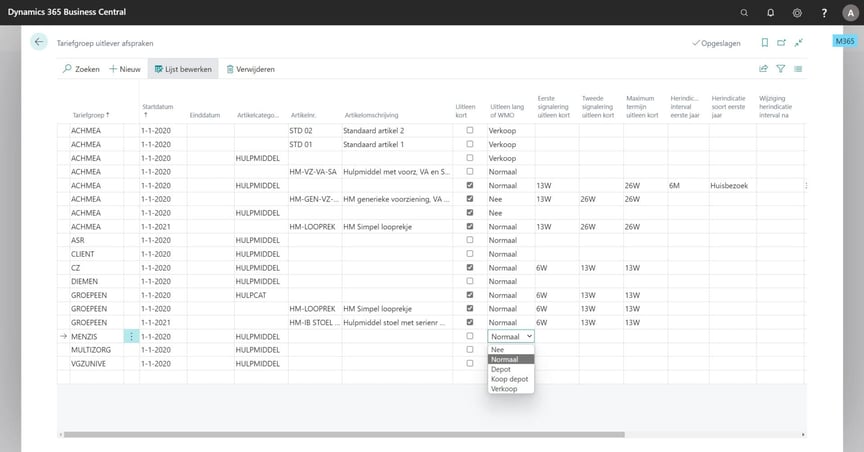Click Dynamics 365 Business Central title
Screen dimensions: 864x452
coord(67,12)
